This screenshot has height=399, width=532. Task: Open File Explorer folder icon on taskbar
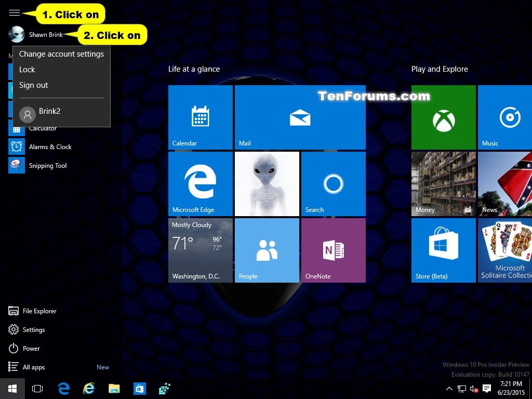(114, 389)
